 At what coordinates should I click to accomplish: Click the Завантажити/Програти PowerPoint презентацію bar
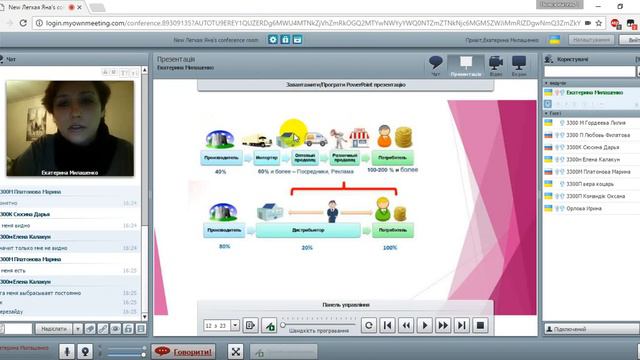tap(345, 85)
